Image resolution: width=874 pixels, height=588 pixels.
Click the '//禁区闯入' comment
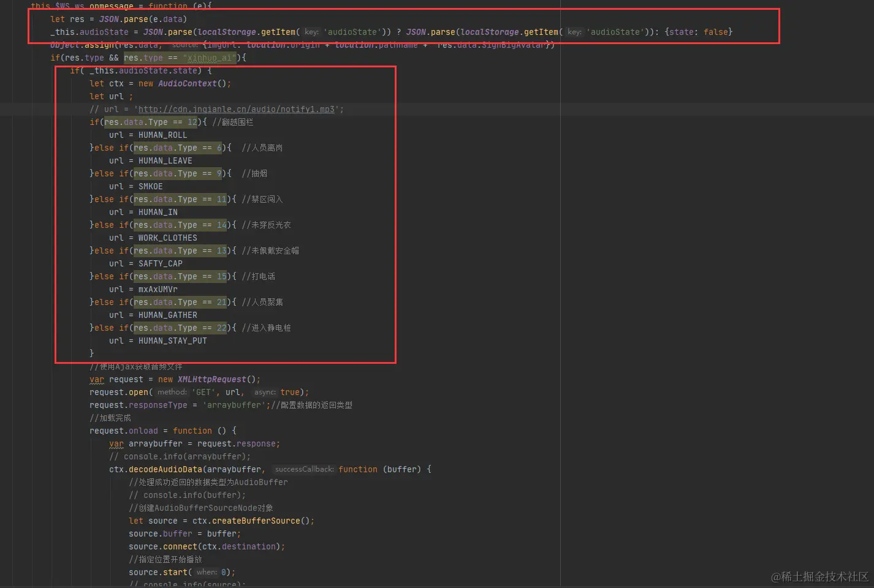(x=262, y=199)
